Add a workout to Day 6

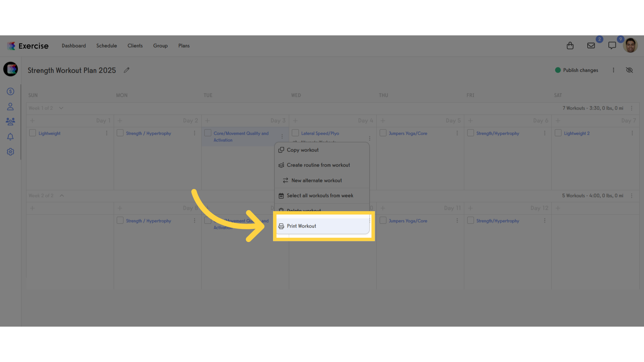[x=470, y=121]
